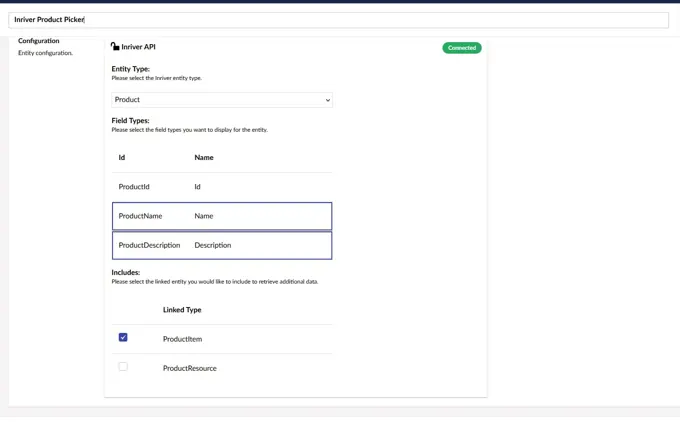Click the Inriver Product Picker name field

coord(338,20)
